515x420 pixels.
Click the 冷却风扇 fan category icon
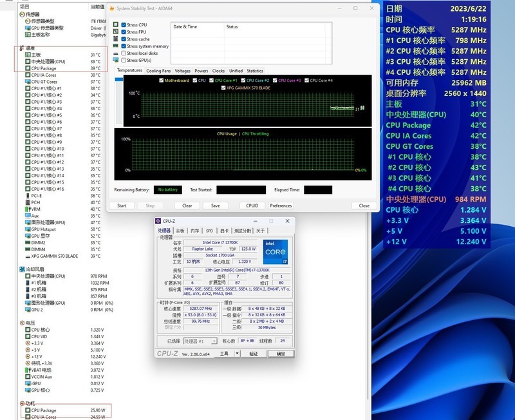point(22,269)
